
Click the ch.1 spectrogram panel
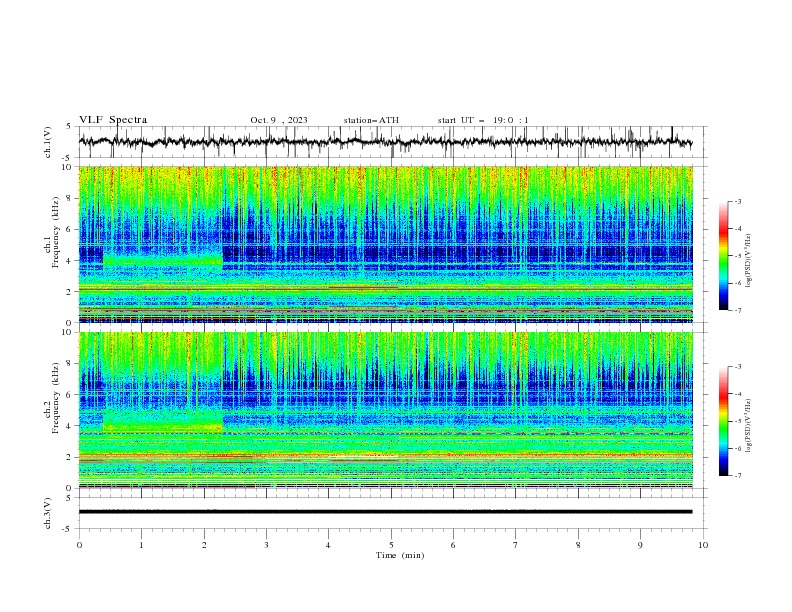tap(385, 244)
